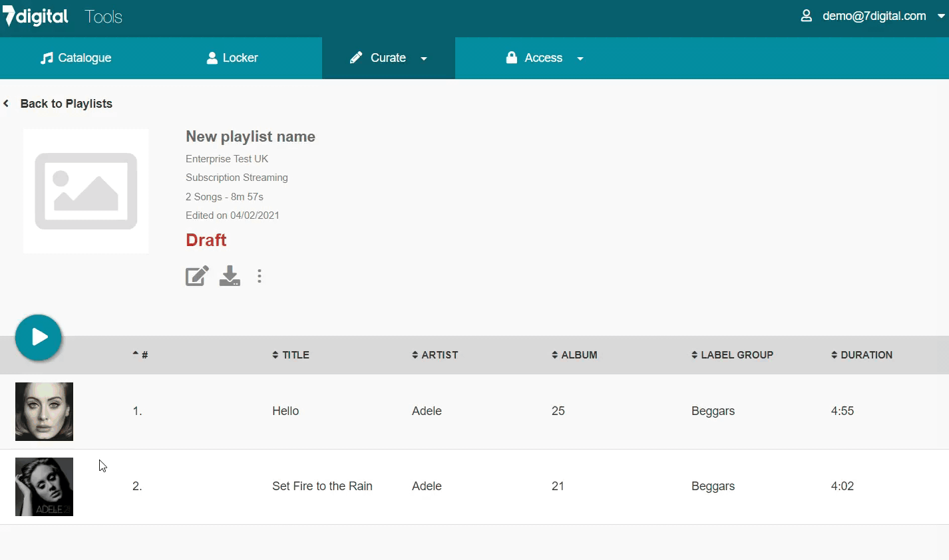The height and width of the screenshot is (560, 949).
Task: Click album 21 in the Set Fire row
Action: 558,486
